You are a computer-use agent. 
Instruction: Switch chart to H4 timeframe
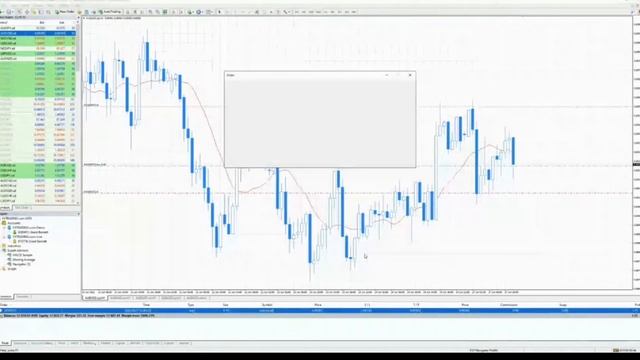click(333, 12)
